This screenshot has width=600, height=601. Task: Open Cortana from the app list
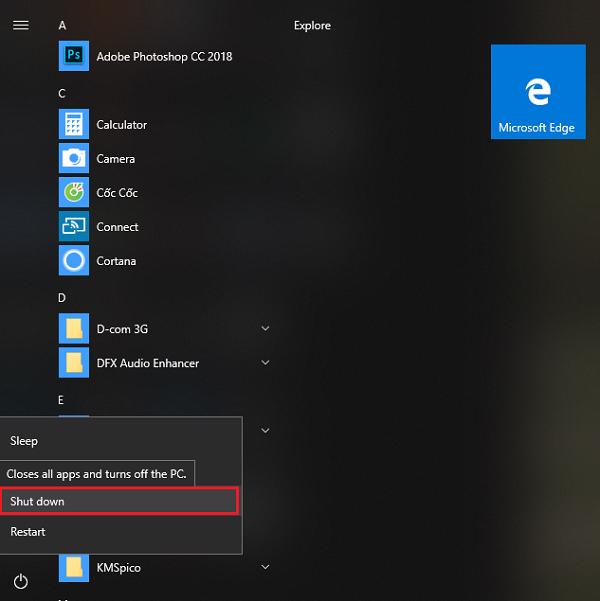point(116,261)
